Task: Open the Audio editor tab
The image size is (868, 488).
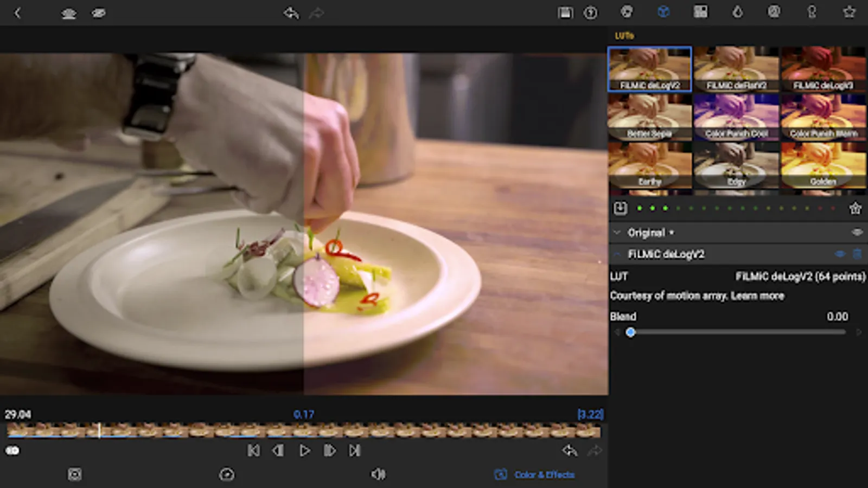Action: 378,475
